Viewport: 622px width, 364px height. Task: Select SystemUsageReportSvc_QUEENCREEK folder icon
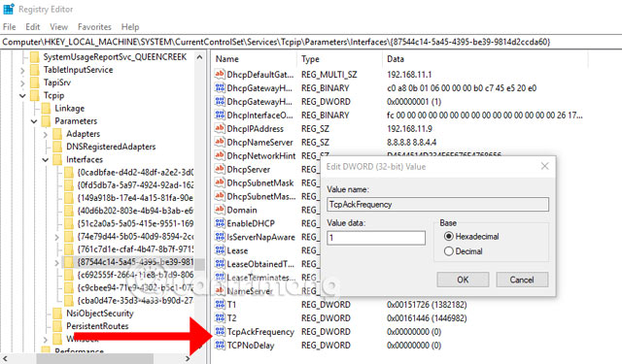(35, 57)
